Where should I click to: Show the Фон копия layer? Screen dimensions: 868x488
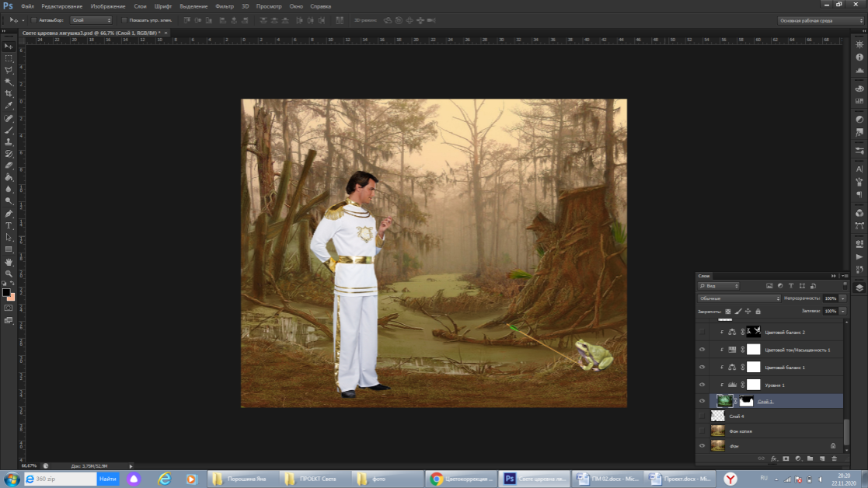coord(702,431)
